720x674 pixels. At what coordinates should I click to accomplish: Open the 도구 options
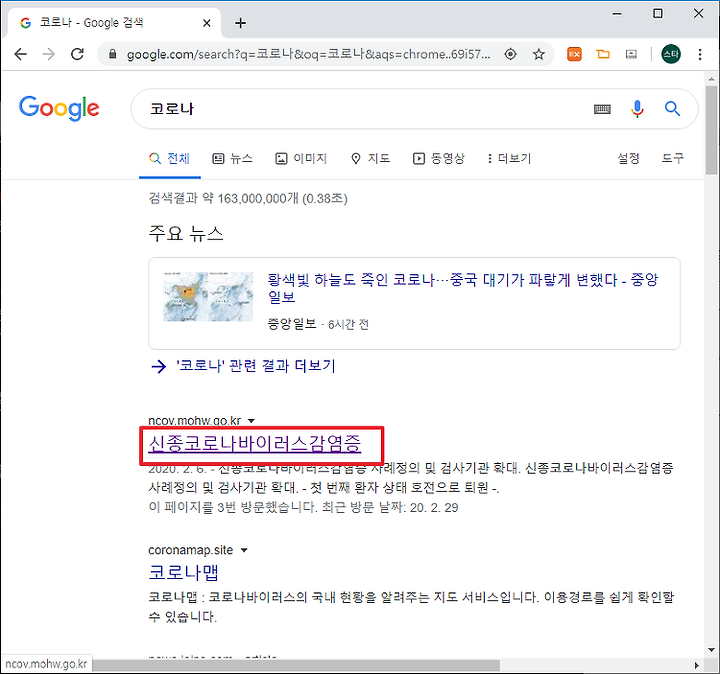coord(672,159)
